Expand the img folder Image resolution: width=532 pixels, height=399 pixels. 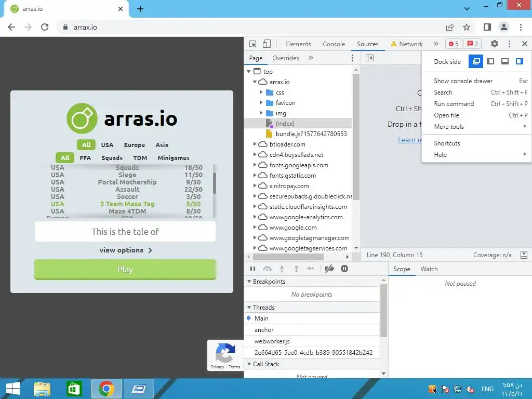pyautogui.click(x=261, y=113)
